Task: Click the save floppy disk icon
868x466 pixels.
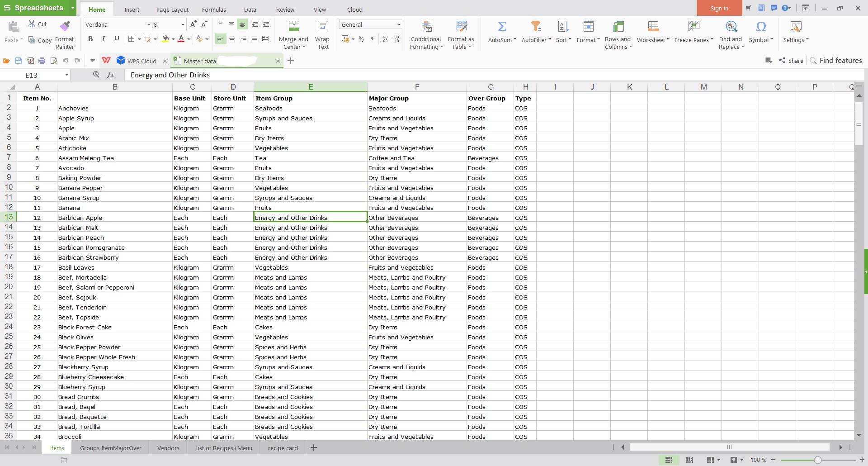Action: click(x=19, y=61)
